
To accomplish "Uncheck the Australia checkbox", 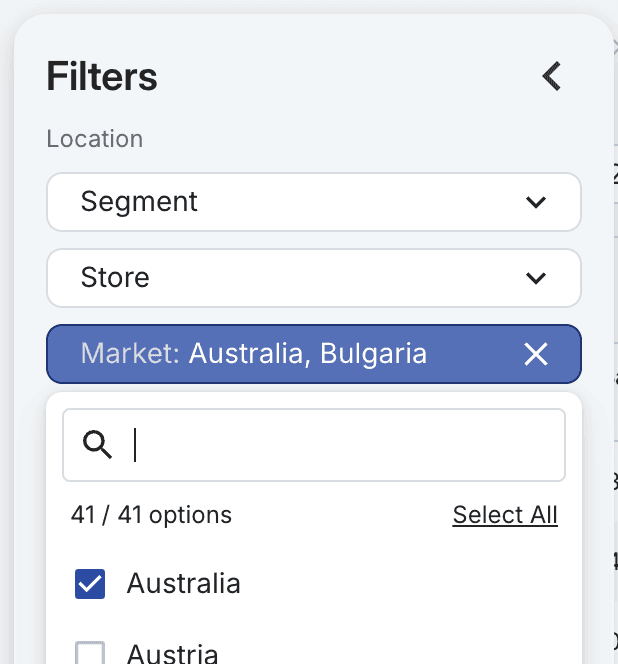I will point(90,584).
